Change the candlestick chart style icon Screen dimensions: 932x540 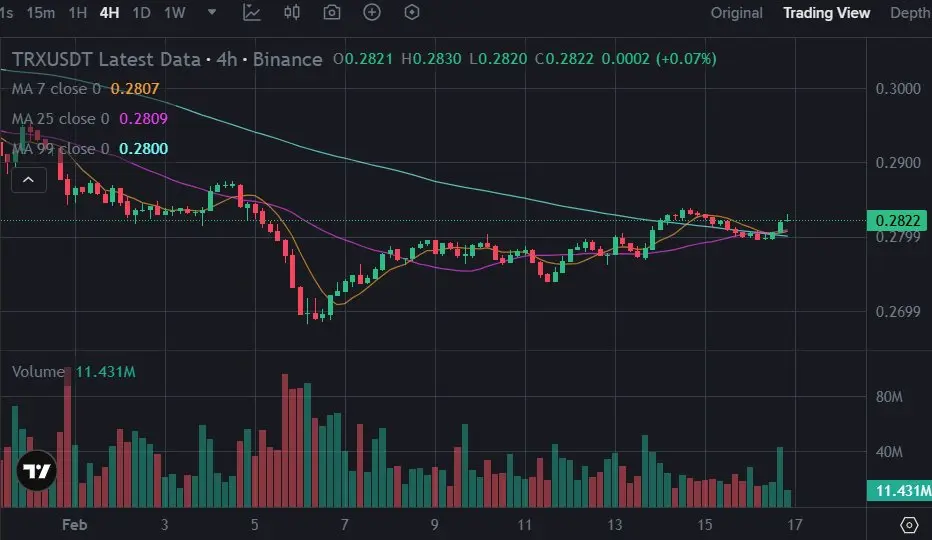coord(292,12)
